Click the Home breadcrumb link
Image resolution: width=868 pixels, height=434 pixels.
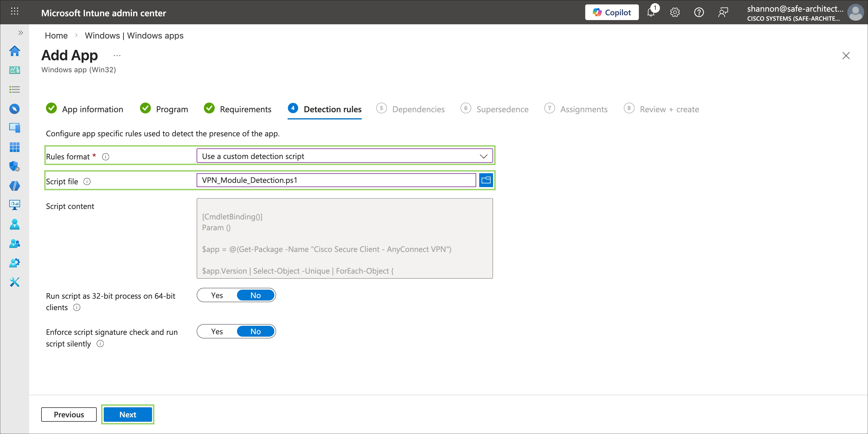(x=56, y=36)
